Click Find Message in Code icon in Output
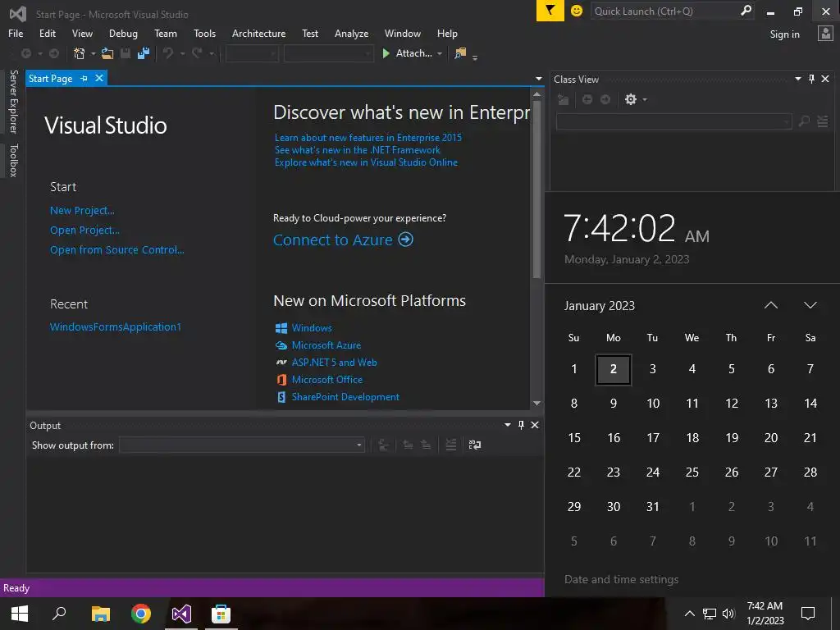This screenshot has height=630, width=840. click(x=384, y=445)
